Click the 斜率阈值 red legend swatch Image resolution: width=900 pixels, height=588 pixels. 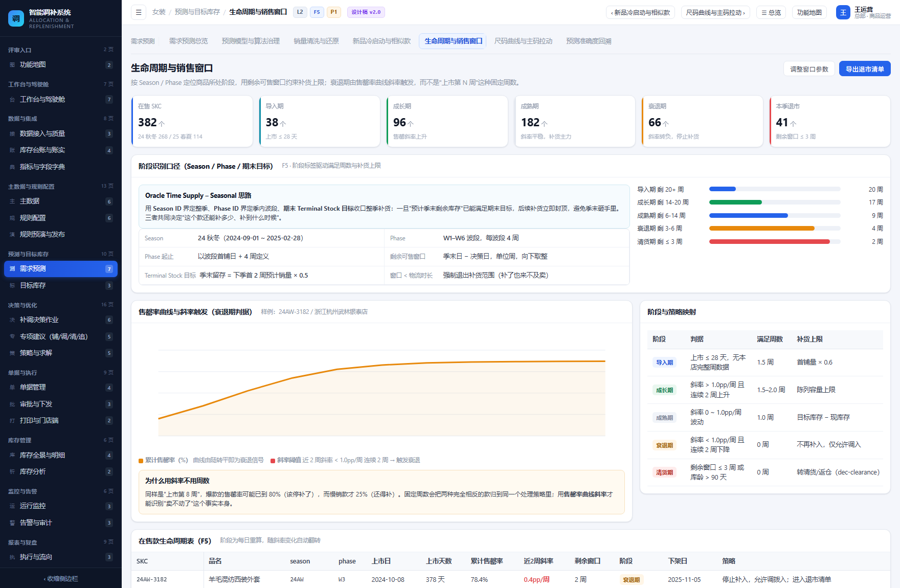[273, 461]
